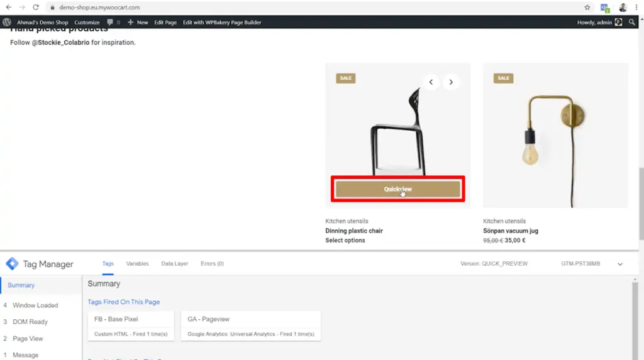
Task: Click the admin user avatar
Action: click(x=619, y=22)
